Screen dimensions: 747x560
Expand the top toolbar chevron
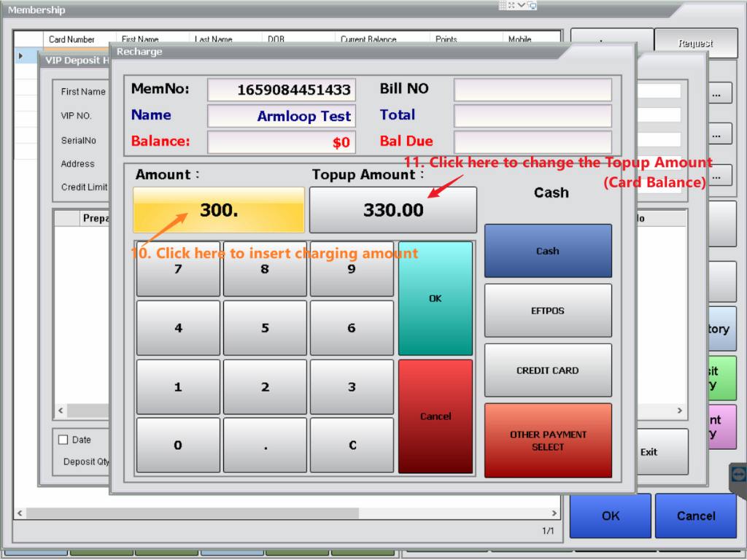click(522, 5)
